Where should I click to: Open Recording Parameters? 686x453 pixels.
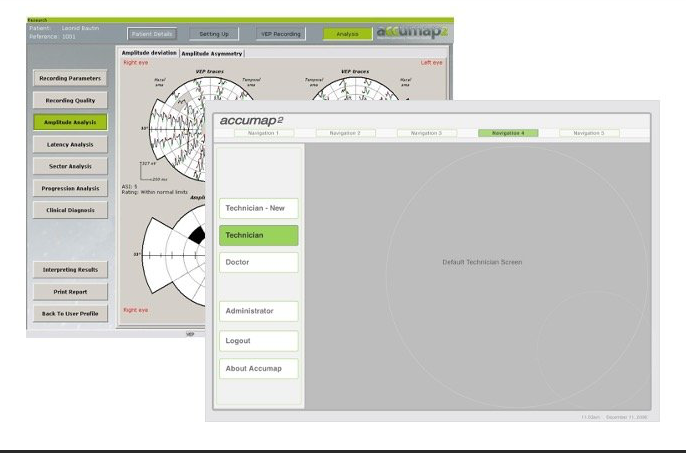coord(70,78)
